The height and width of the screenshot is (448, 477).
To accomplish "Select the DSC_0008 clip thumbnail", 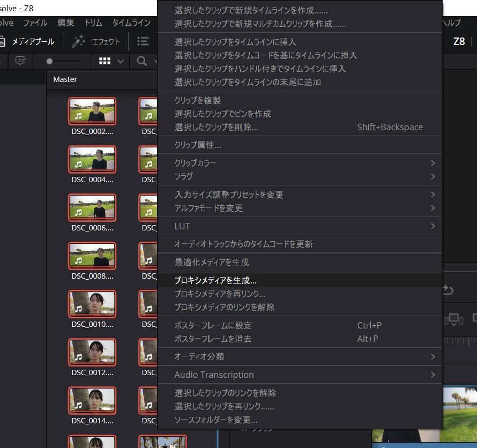I will pos(92,256).
